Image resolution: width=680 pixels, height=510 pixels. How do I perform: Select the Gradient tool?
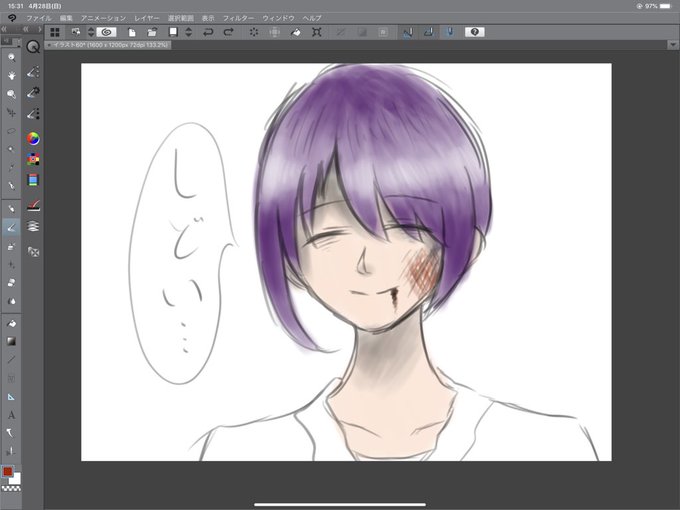(11, 342)
